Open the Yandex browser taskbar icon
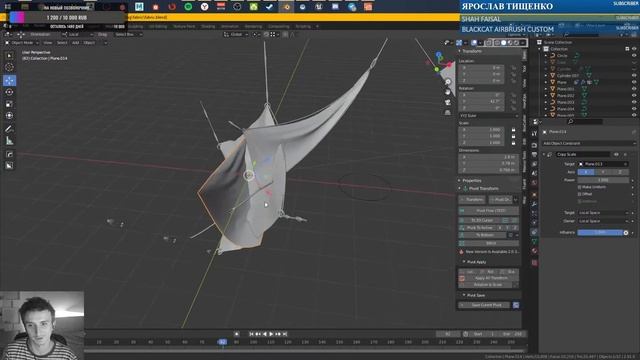The width and height of the screenshot is (640, 360). coord(204,7)
